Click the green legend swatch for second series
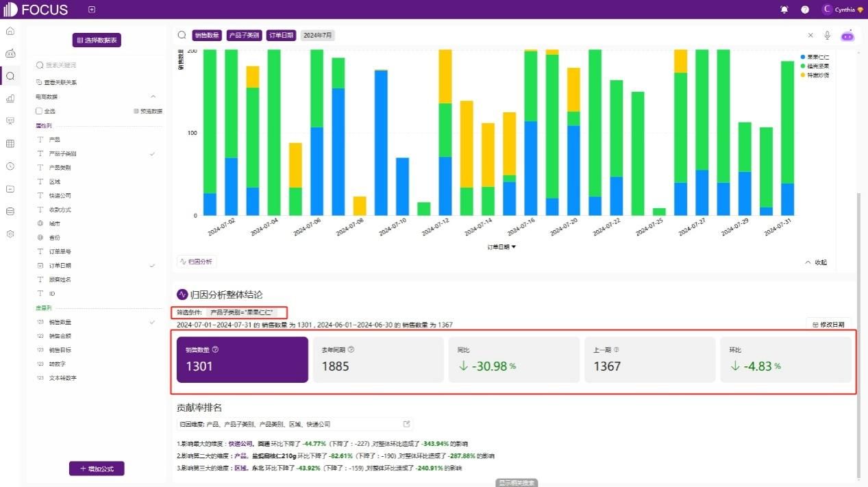Image resolution: width=868 pixels, height=487 pixels. click(803, 66)
